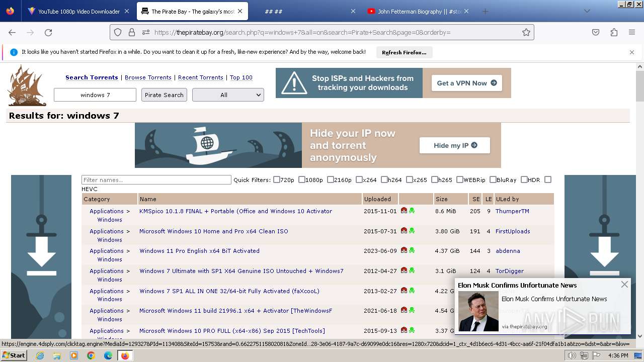Viewport: 644px width, 362px height.
Task: Click the Elon Musk ad thumbnail image
Action: click(478, 311)
